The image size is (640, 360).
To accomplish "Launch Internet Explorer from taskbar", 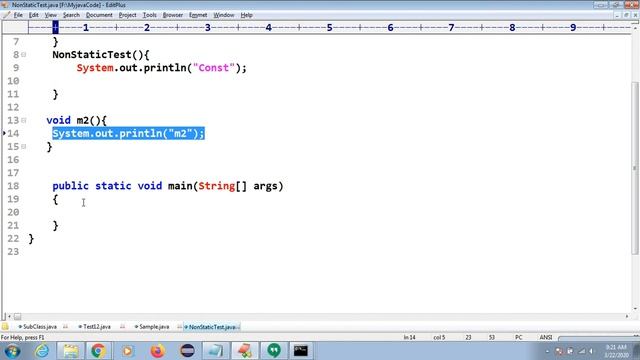I will pyautogui.click(x=42, y=351).
